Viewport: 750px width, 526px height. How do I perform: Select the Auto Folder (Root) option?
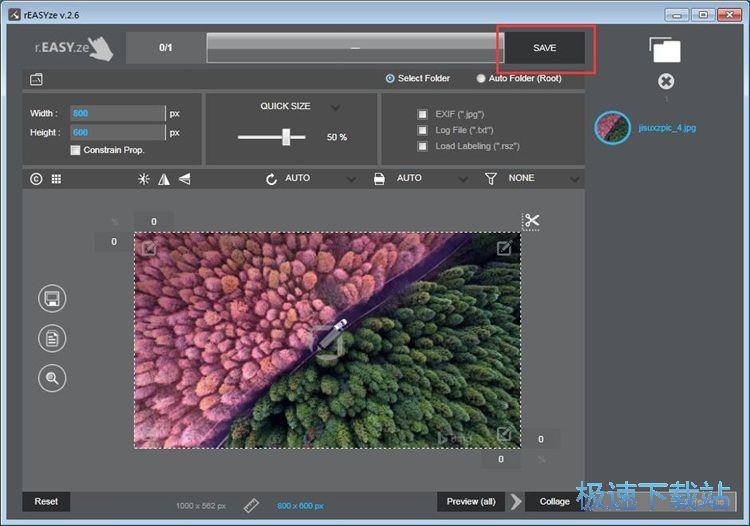tap(481, 78)
